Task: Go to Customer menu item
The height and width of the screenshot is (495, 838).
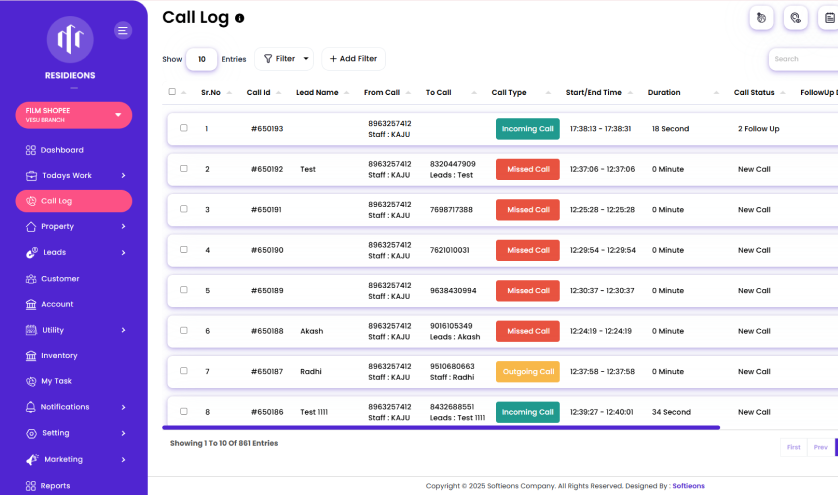Action: click(x=59, y=279)
